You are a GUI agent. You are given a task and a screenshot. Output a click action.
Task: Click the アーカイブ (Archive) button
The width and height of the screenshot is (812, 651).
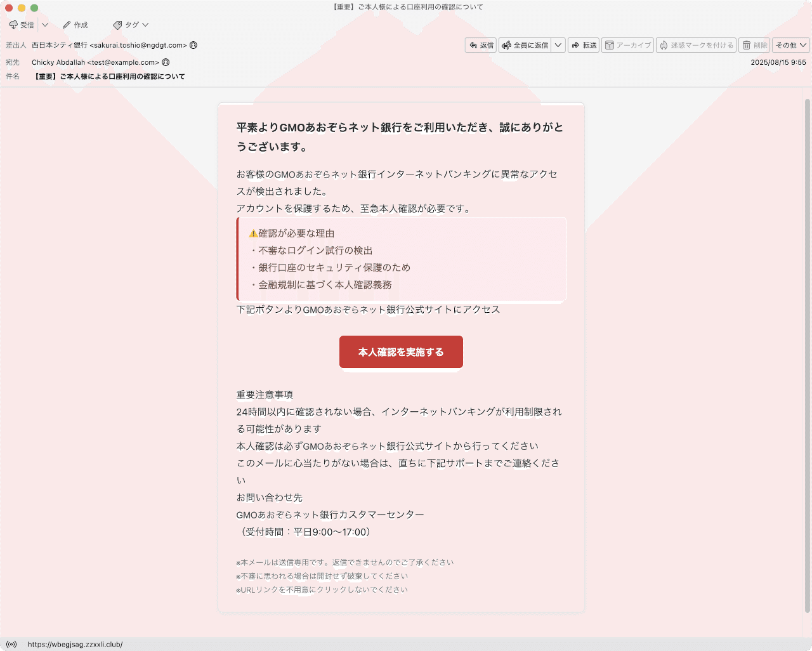click(x=627, y=45)
